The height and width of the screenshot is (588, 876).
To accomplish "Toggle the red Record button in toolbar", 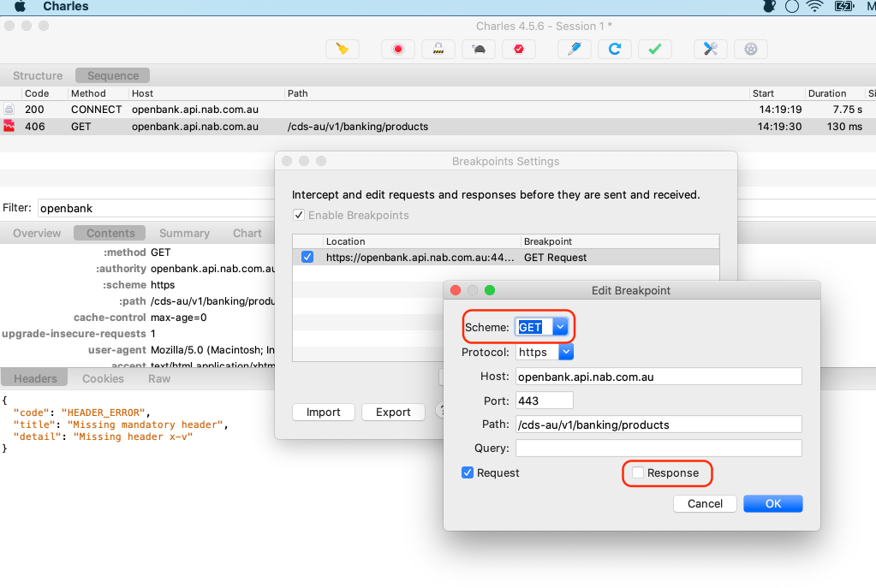I will (397, 49).
